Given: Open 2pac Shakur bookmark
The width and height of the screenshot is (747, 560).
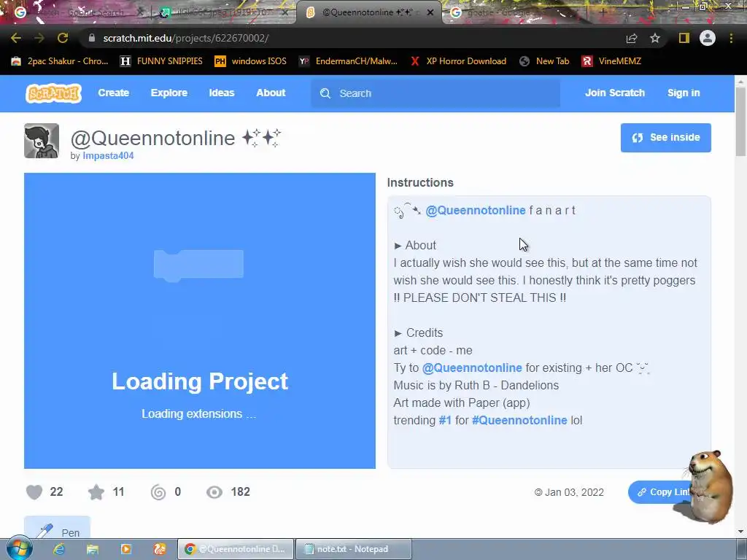Looking at the screenshot, I should (x=60, y=61).
